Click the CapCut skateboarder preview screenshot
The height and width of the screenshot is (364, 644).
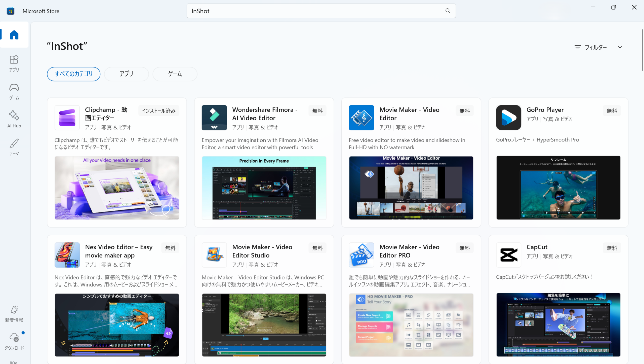[558, 325]
